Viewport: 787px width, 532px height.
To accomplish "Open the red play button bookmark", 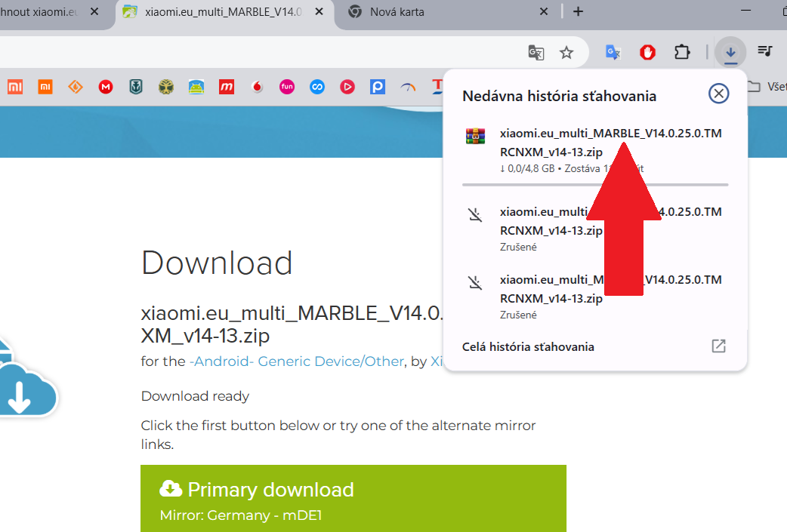I will coord(347,87).
